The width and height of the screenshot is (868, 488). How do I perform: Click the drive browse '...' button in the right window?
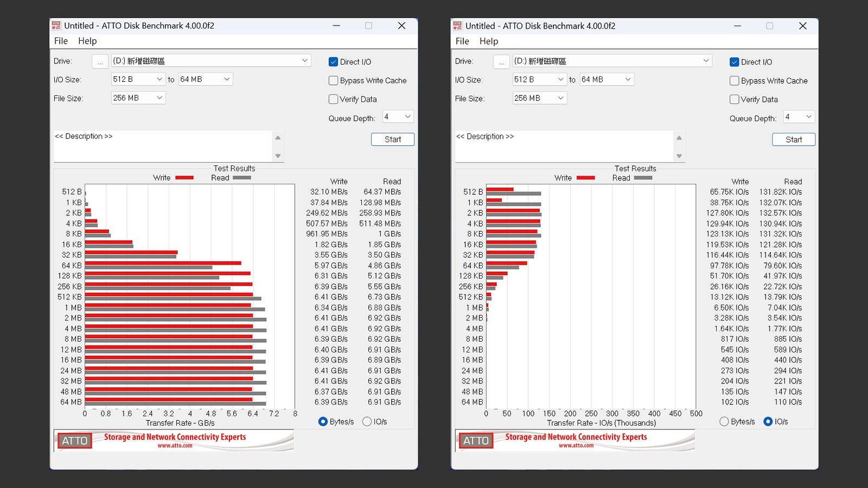501,62
